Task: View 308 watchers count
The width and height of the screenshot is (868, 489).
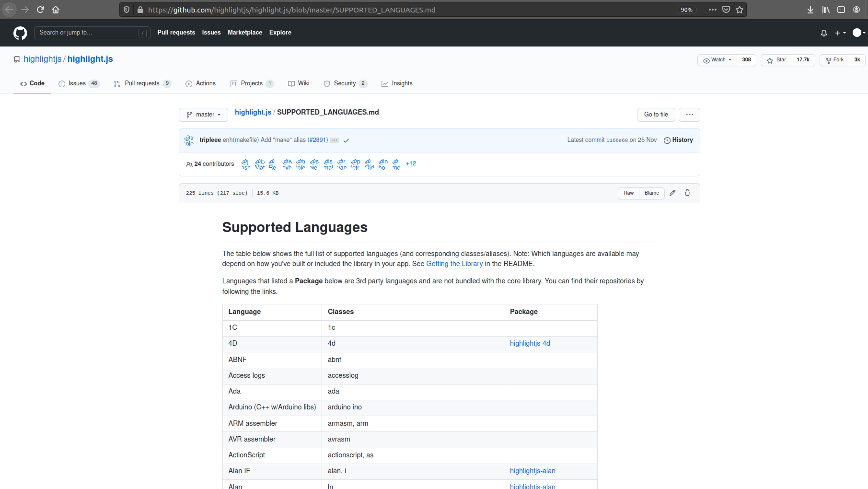Action: point(746,60)
